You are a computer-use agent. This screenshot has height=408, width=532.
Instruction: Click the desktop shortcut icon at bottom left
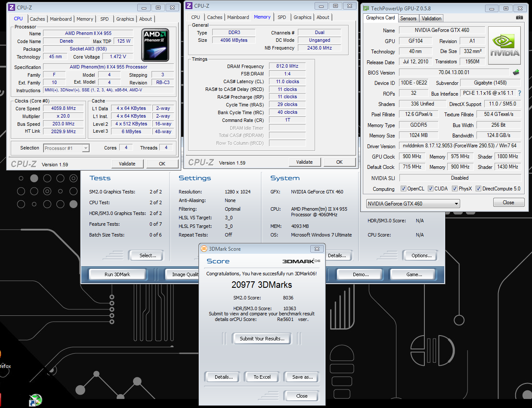click(x=36, y=400)
